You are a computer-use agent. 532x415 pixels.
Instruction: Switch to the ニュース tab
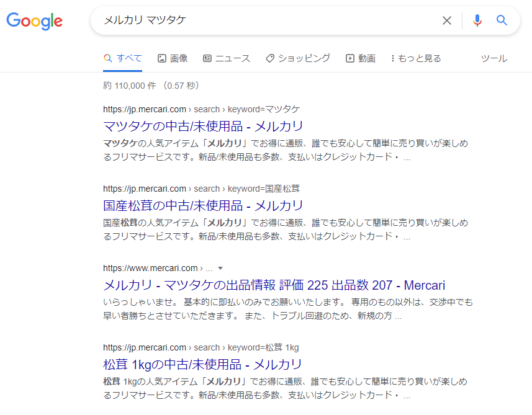[227, 58]
